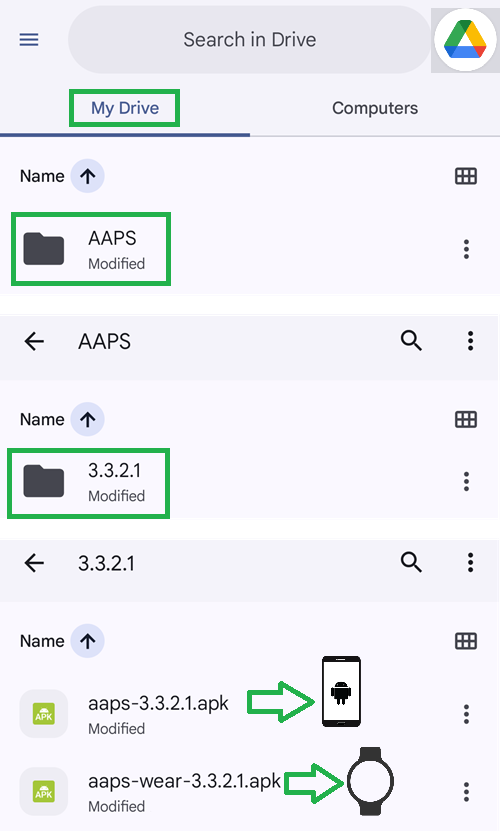Open the Google Drive account avatar

point(465,40)
